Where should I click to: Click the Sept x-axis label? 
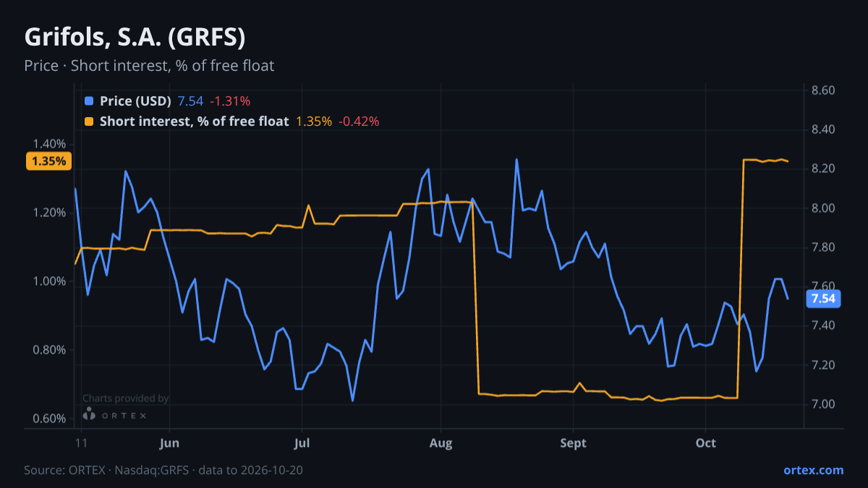(x=573, y=442)
